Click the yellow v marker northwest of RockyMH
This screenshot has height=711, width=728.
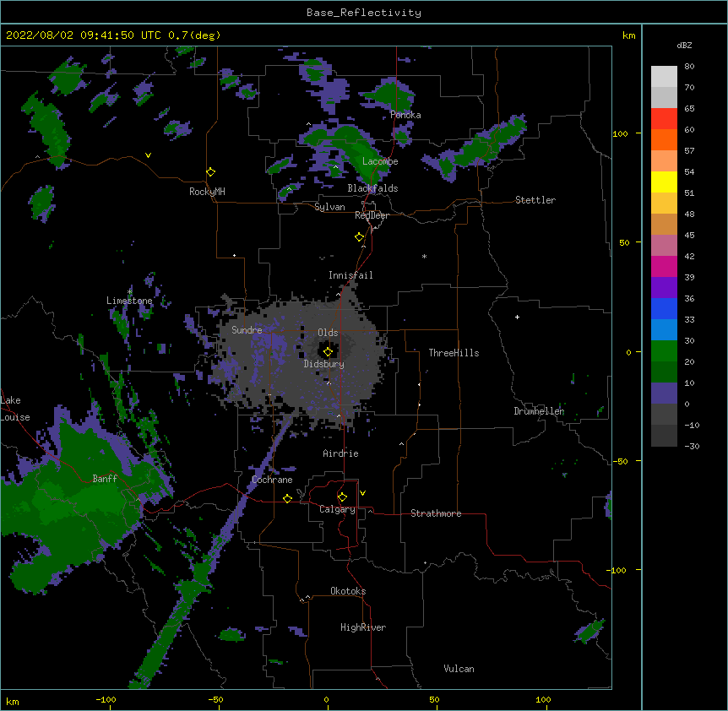point(148,155)
